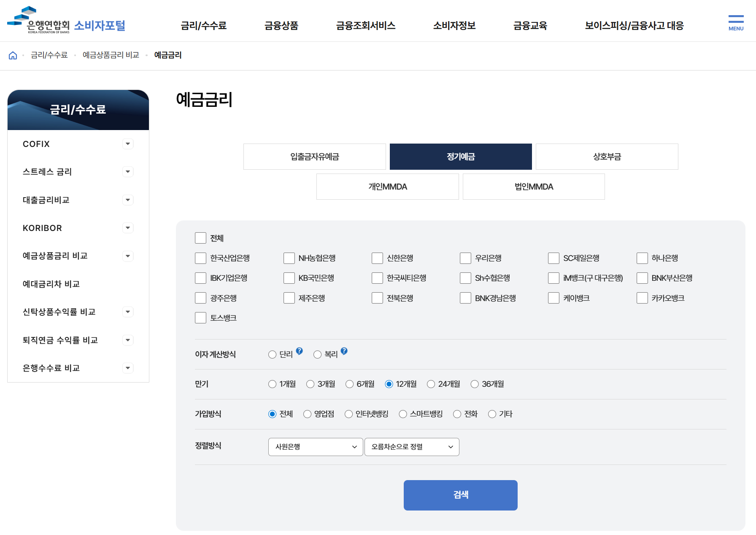Switch to the 법인MMDA tab
Screen dimensions: 756x535
[534, 187]
